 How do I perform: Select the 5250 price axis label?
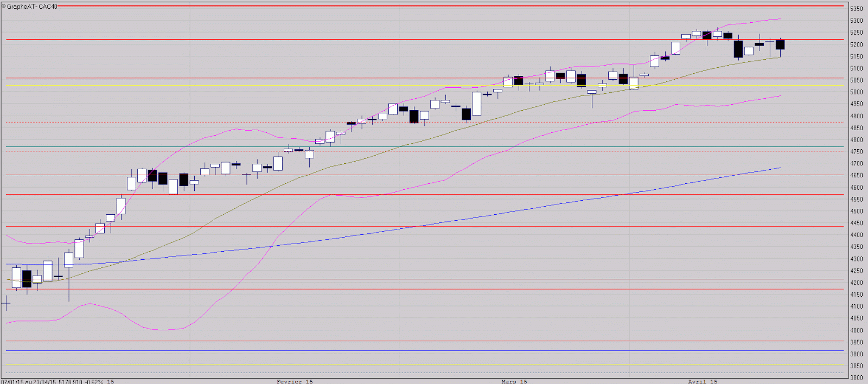[x=857, y=33]
